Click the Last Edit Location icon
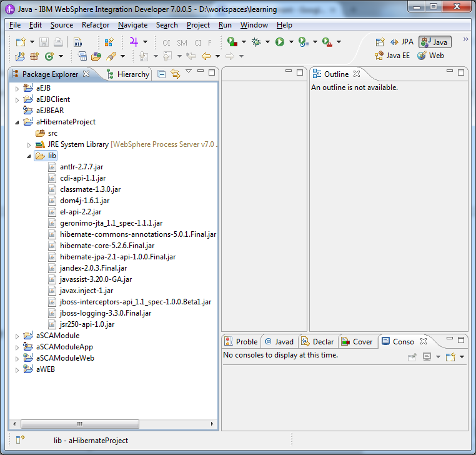 (191, 56)
